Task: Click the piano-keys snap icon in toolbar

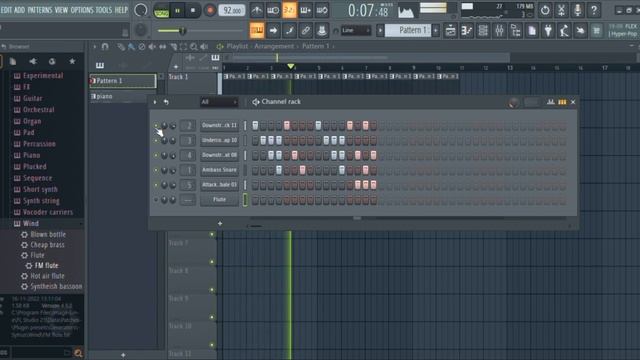Action: coord(257,30)
